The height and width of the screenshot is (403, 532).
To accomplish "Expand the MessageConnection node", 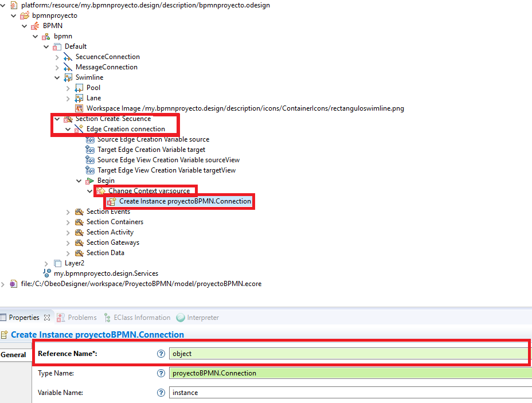I will pyautogui.click(x=57, y=68).
